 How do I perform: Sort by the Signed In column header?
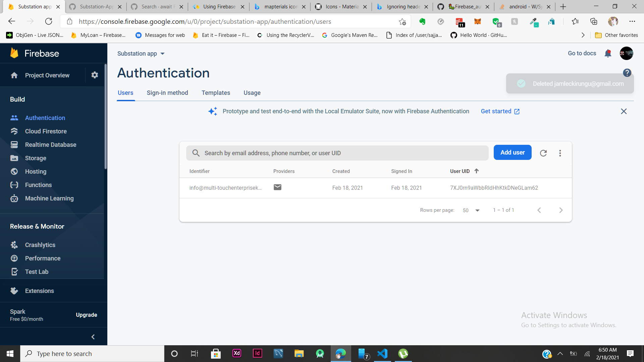coord(401,171)
